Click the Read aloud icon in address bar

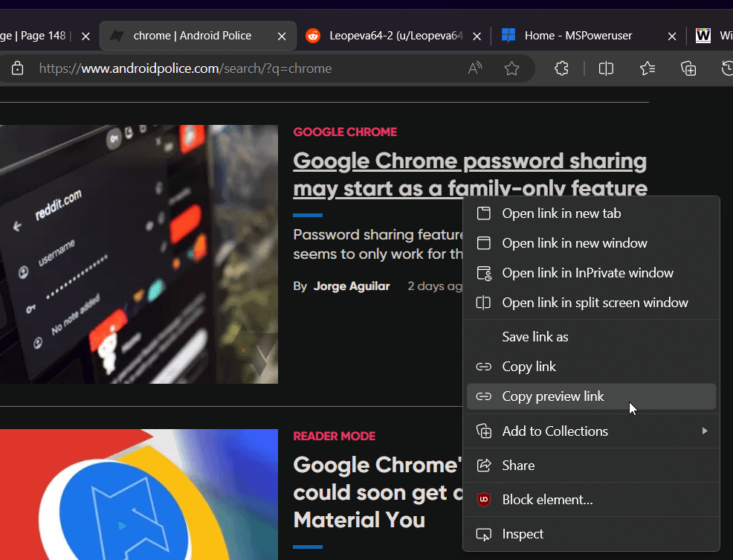[x=475, y=68]
